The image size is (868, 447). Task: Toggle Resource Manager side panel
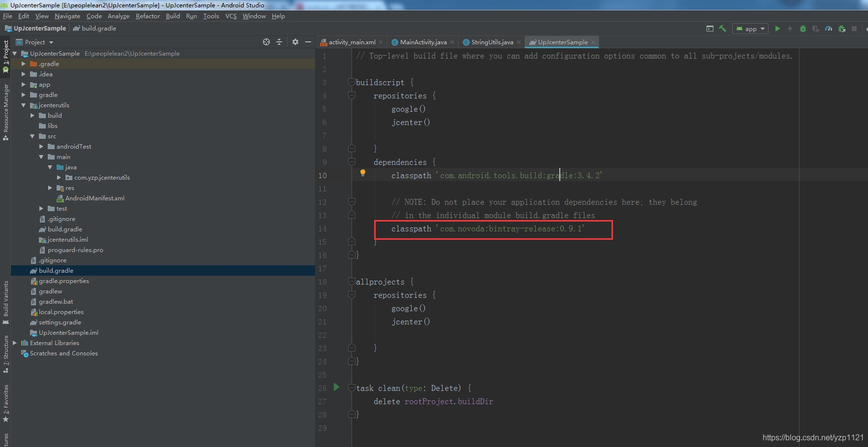[5, 112]
